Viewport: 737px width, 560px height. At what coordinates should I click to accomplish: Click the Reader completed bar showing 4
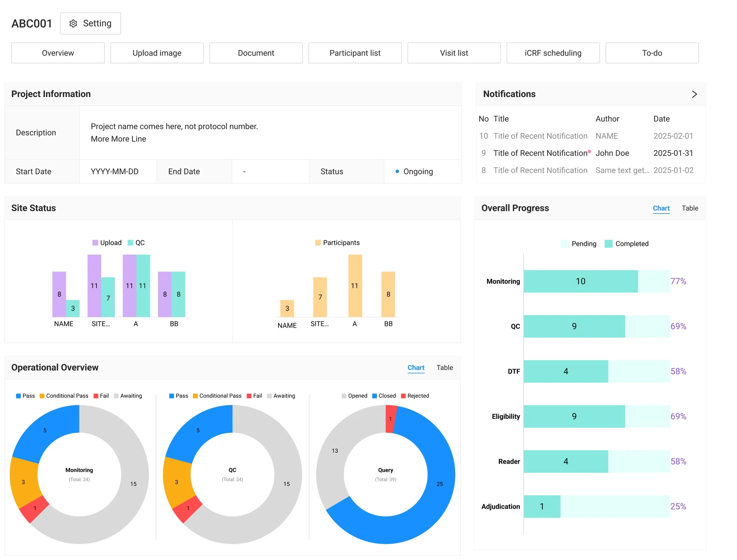pos(566,461)
